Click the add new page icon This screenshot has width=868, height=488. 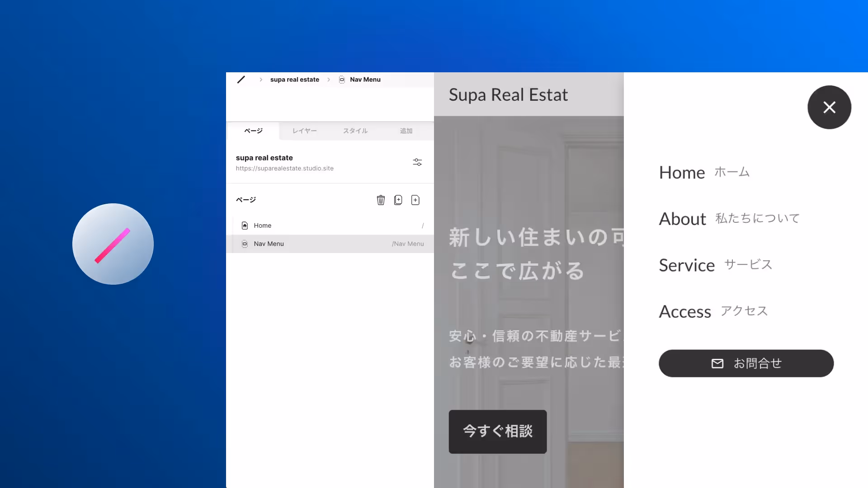tap(415, 200)
